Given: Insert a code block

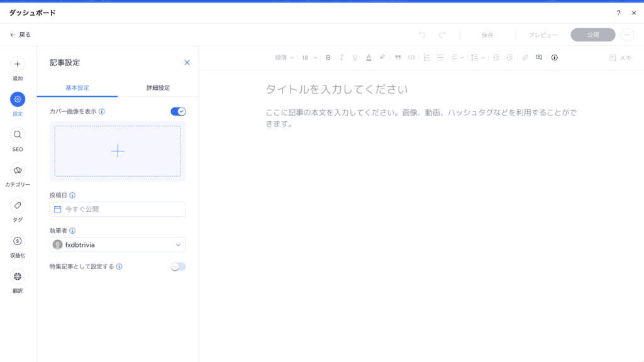Looking at the screenshot, I should [x=411, y=58].
